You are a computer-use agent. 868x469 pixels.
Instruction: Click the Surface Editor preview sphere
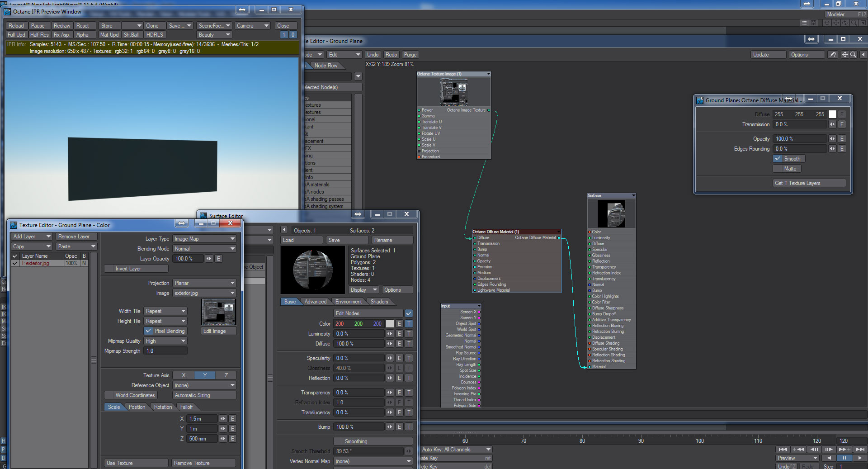(x=313, y=270)
